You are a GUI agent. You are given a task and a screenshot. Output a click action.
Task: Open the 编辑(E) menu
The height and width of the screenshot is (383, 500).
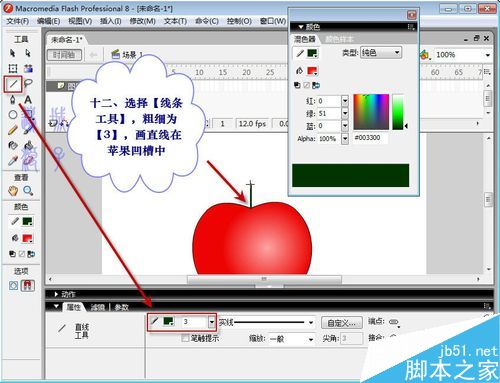point(48,21)
